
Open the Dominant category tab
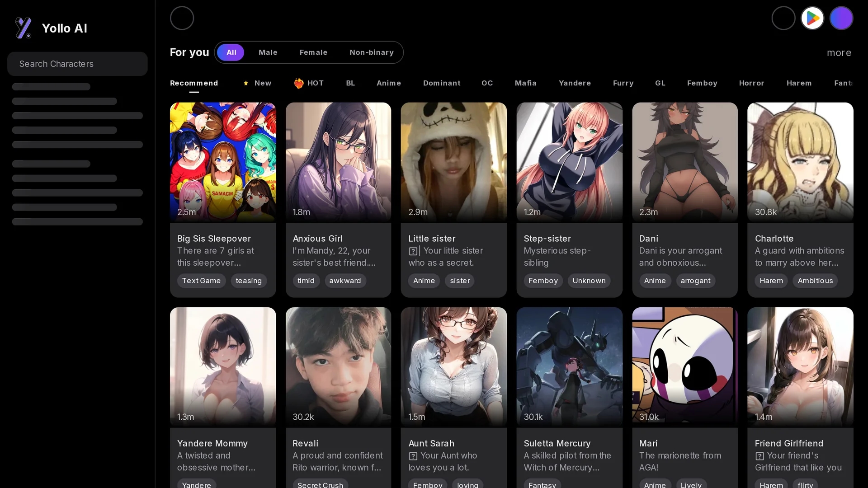[x=442, y=83]
